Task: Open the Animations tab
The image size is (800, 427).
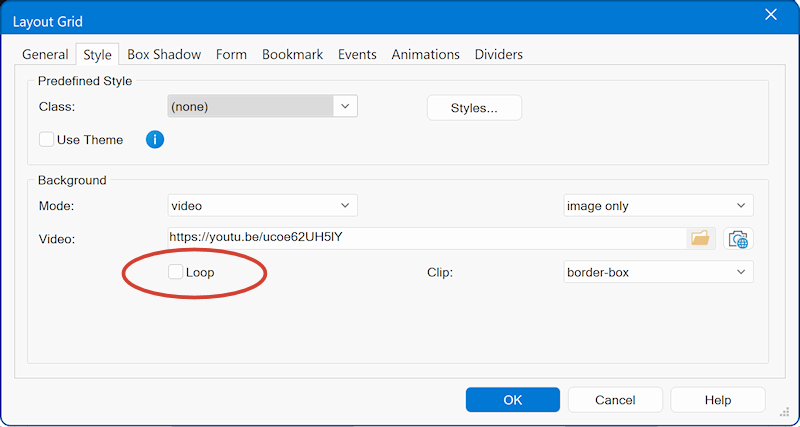Action: coord(426,55)
